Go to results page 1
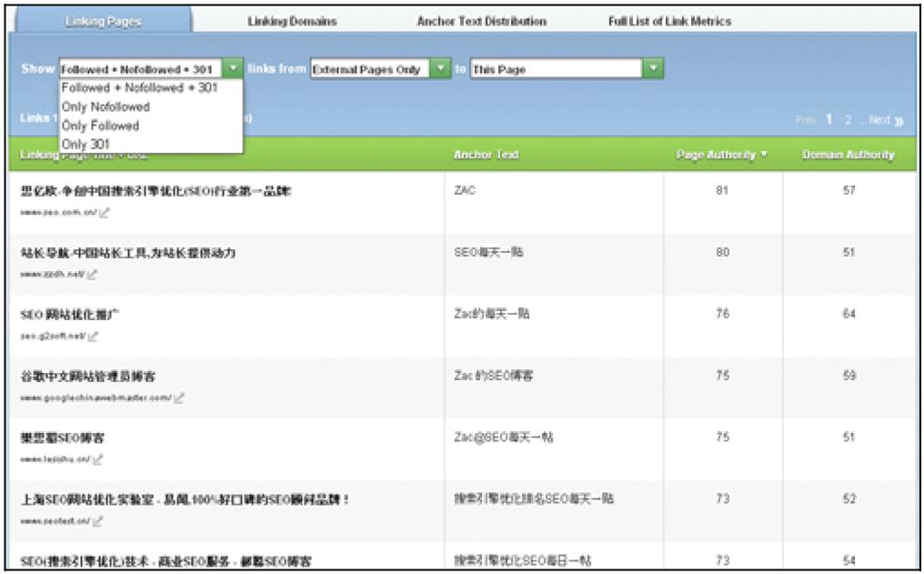 tap(829, 120)
